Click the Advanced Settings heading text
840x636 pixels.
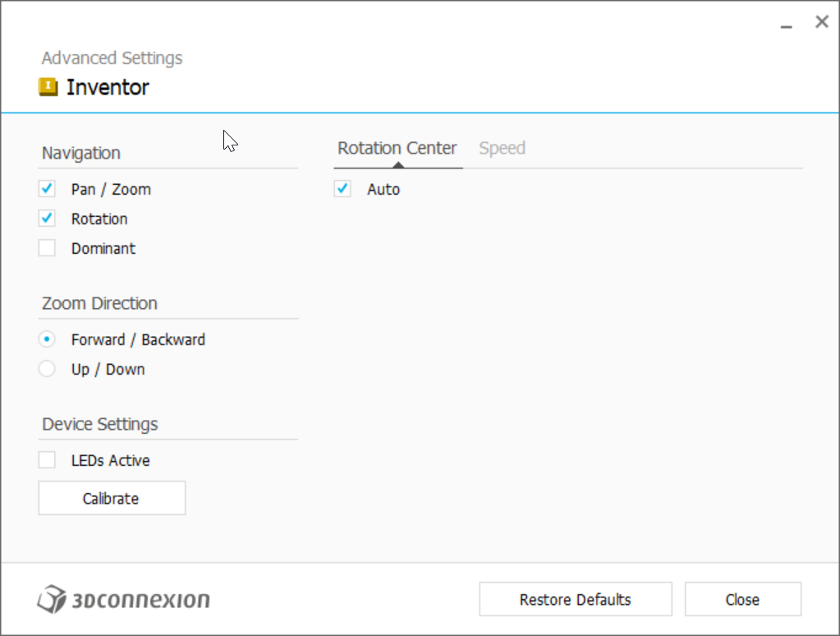[112, 58]
